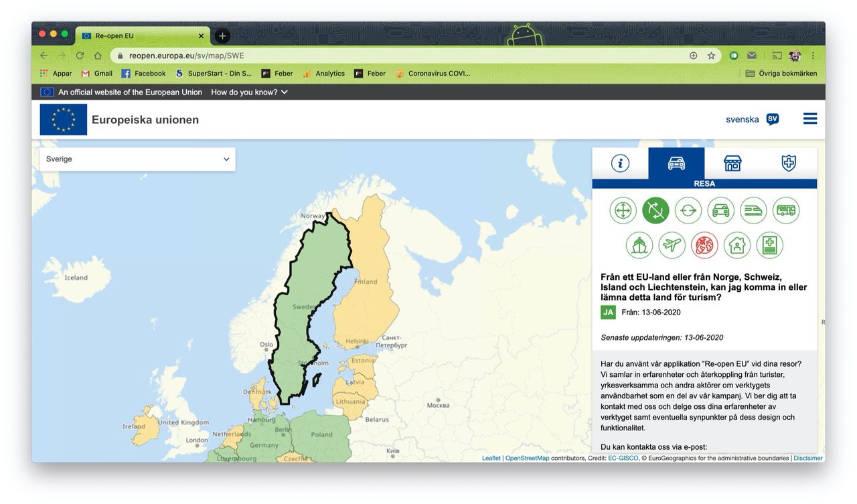Click the Från: 13-06-2020 date text
This screenshot has width=857, height=504.
tap(651, 312)
